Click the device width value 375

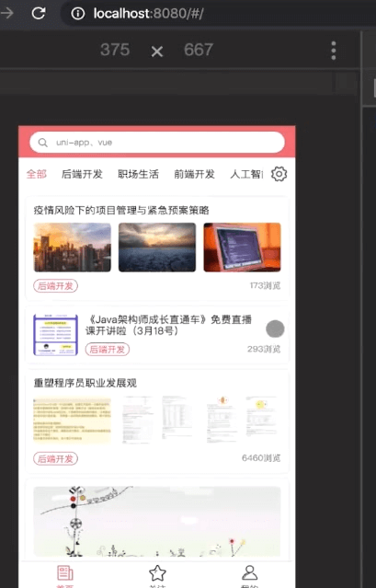tap(115, 50)
